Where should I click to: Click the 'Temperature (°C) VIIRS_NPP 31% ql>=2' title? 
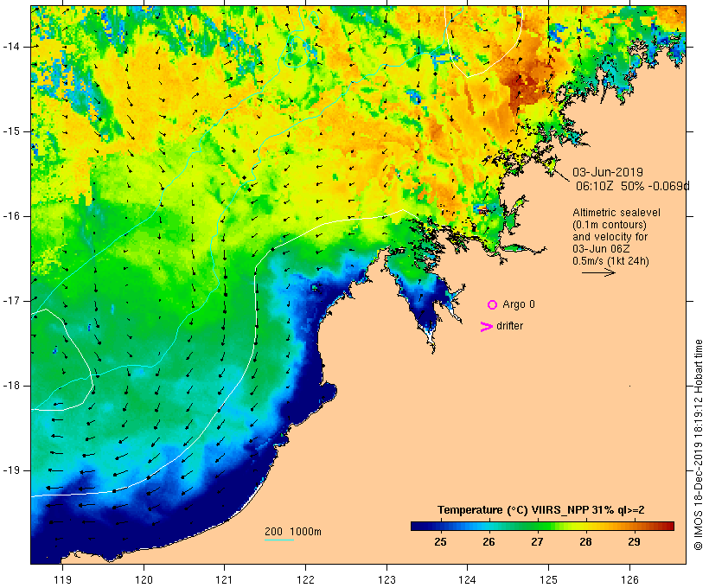(x=540, y=510)
